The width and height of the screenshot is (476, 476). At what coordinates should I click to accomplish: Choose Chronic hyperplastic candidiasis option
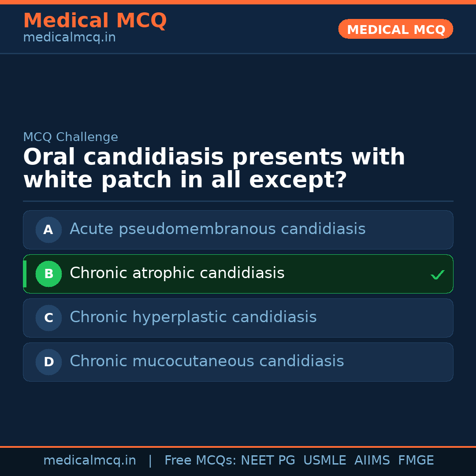point(193,317)
